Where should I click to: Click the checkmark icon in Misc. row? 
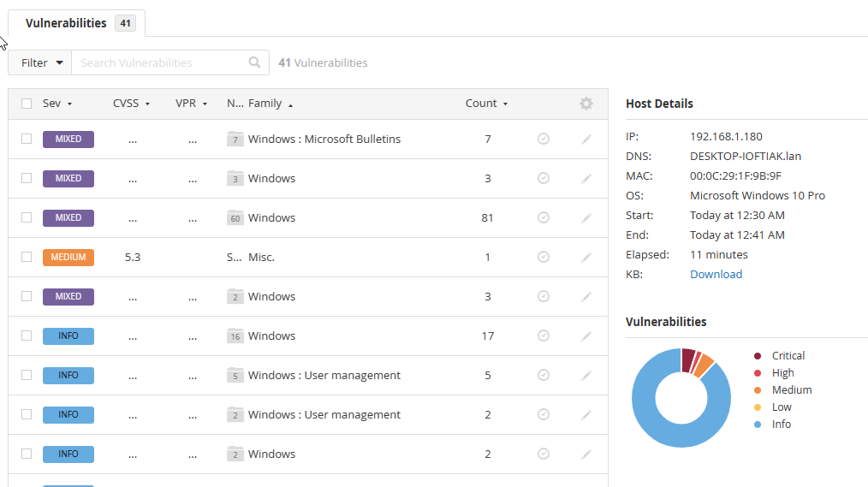coord(544,257)
